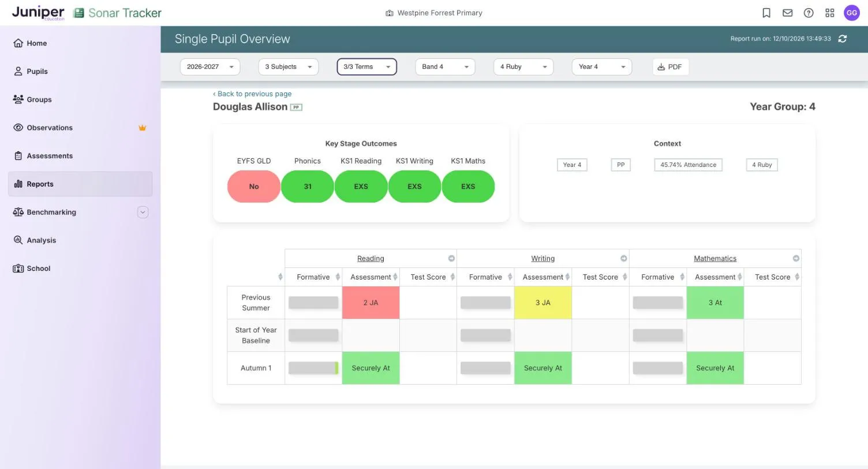Viewport: 868px width, 469px height.
Task: Sort by the Mathematics Assessment column arrows
Action: click(740, 277)
